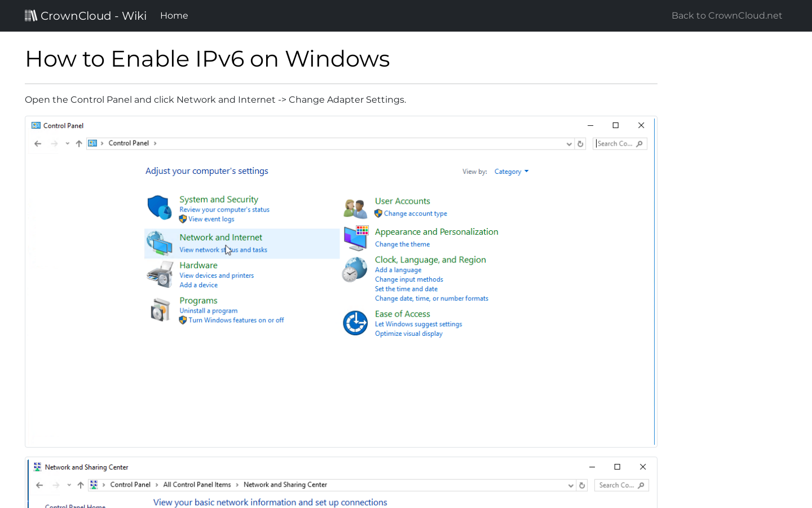Open Network and Internet heading
The width and height of the screenshot is (812, 508).
pyautogui.click(x=221, y=238)
